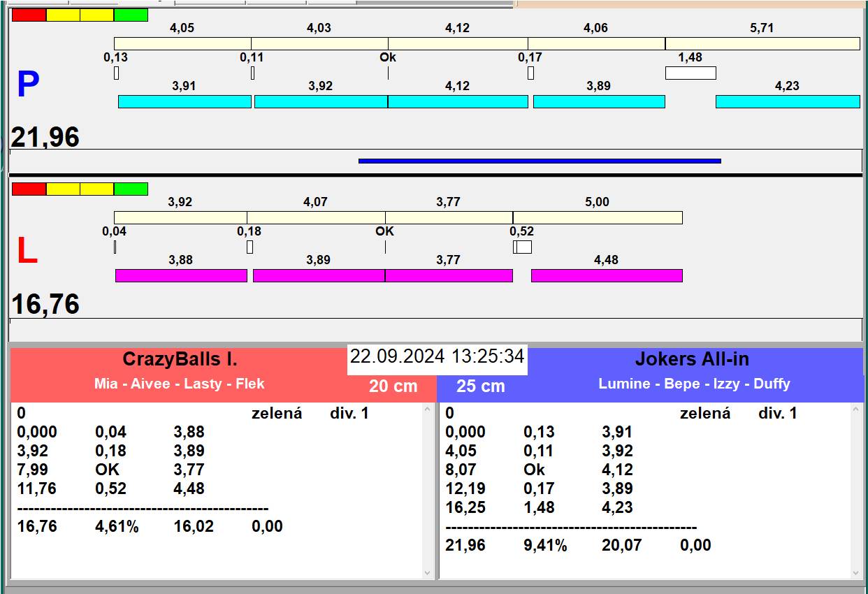Select the cyan 4,23 run bar
This screenshot has width=868, height=594.
coord(787,102)
